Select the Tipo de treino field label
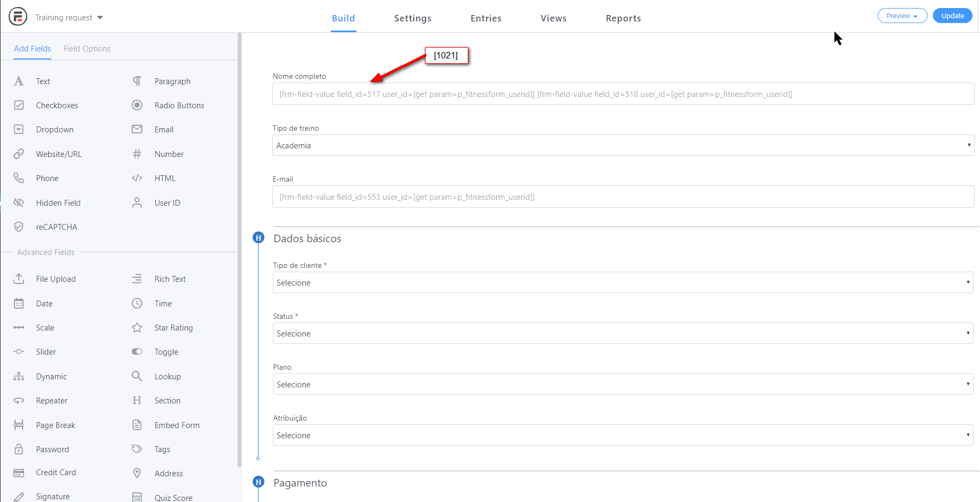The width and height of the screenshot is (980, 502). coord(295,129)
